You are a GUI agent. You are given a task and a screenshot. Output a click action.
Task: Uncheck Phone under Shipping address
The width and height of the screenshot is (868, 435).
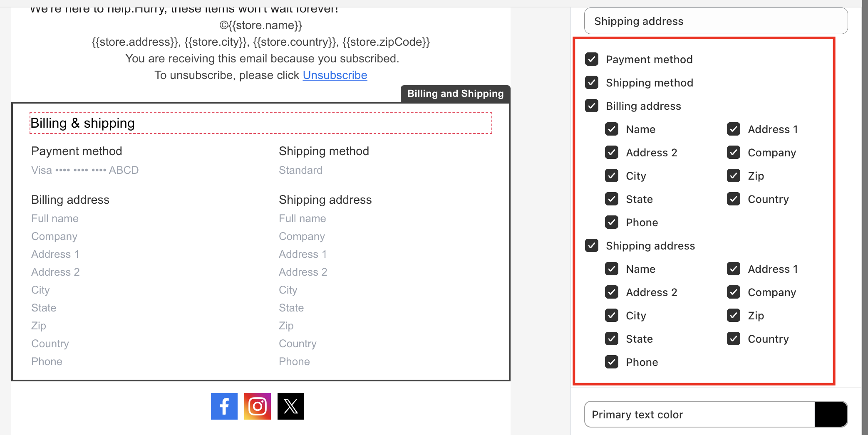click(612, 362)
